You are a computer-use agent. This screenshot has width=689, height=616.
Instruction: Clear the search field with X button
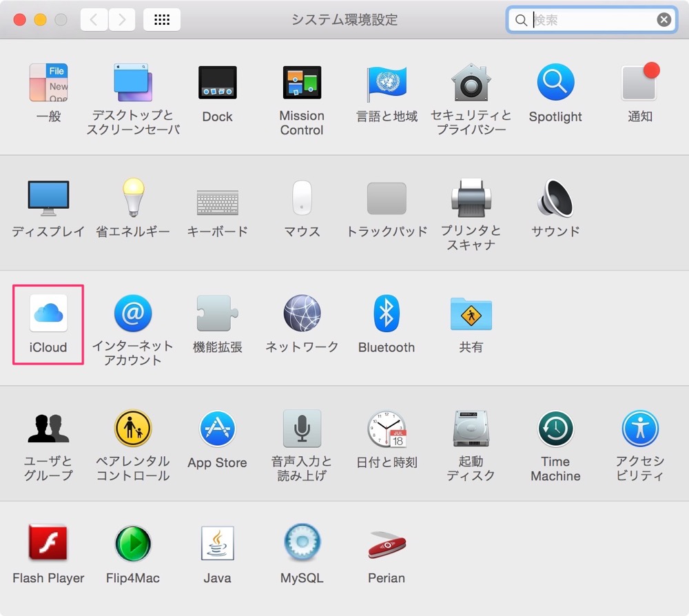(664, 20)
